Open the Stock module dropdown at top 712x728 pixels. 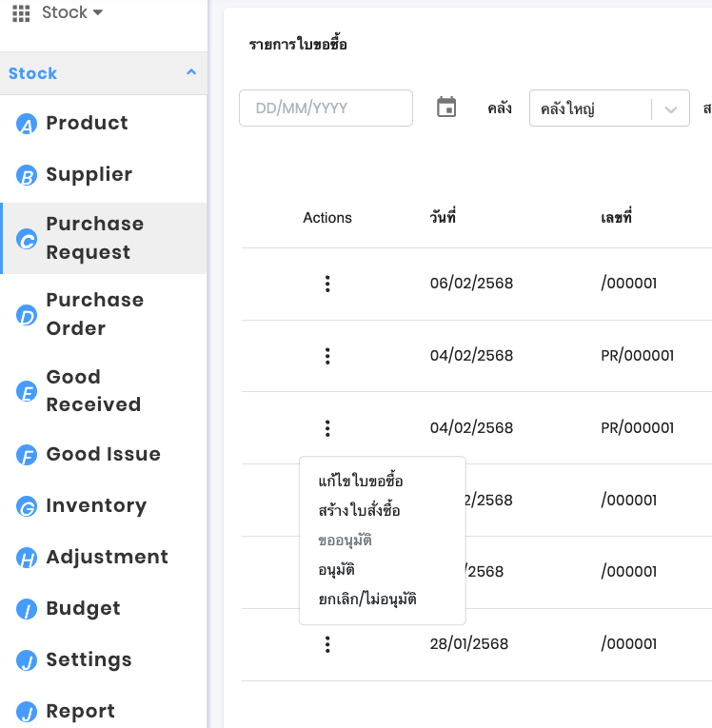click(72, 13)
